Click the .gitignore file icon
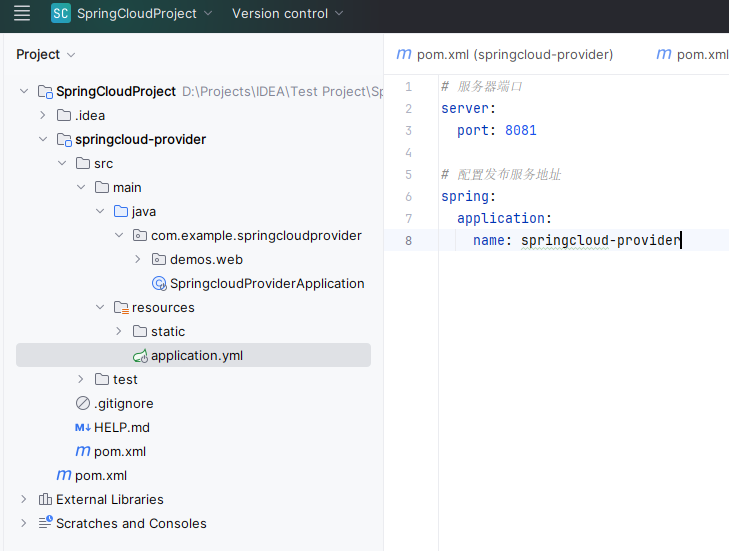The height and width of the screenshot is (551, 729). [83, 403]
